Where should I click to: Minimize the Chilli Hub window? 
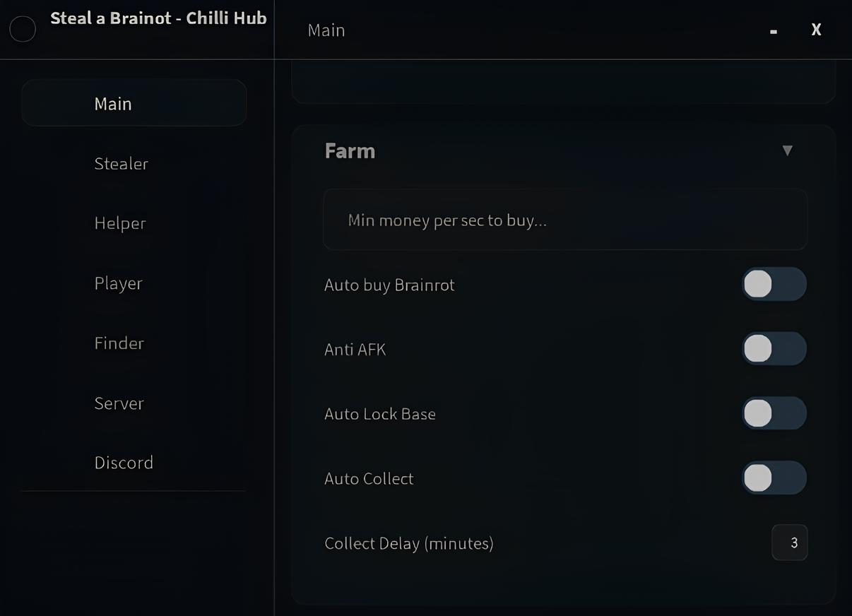[774, 31]
